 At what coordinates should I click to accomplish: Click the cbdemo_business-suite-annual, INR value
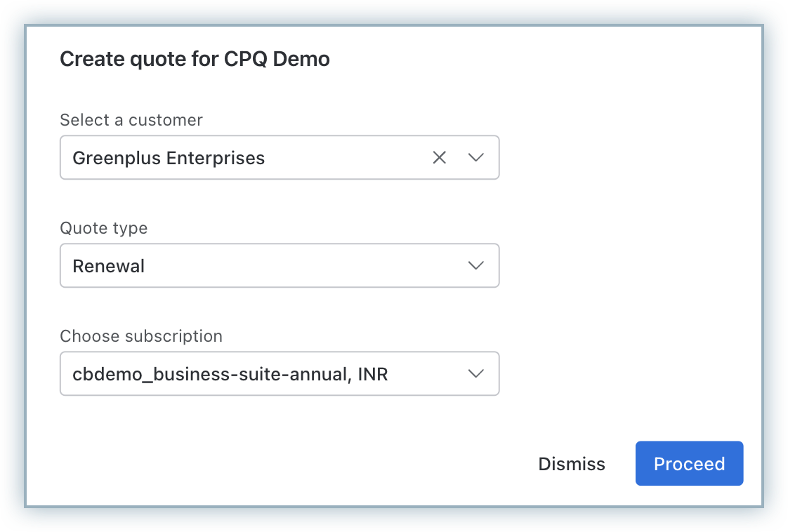(x=230, y=374)
